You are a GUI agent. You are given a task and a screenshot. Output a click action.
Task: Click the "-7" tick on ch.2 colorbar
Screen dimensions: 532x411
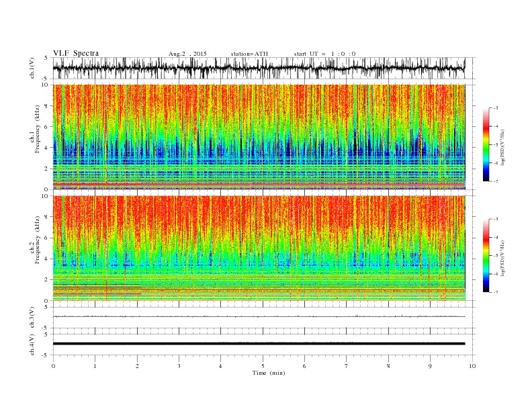click(496, 292)
